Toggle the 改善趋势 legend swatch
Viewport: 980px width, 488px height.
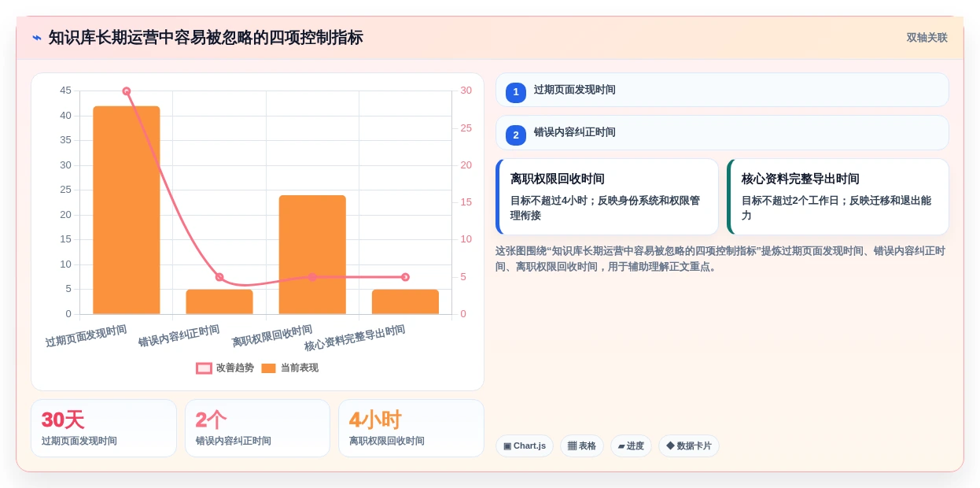[204, 368]
